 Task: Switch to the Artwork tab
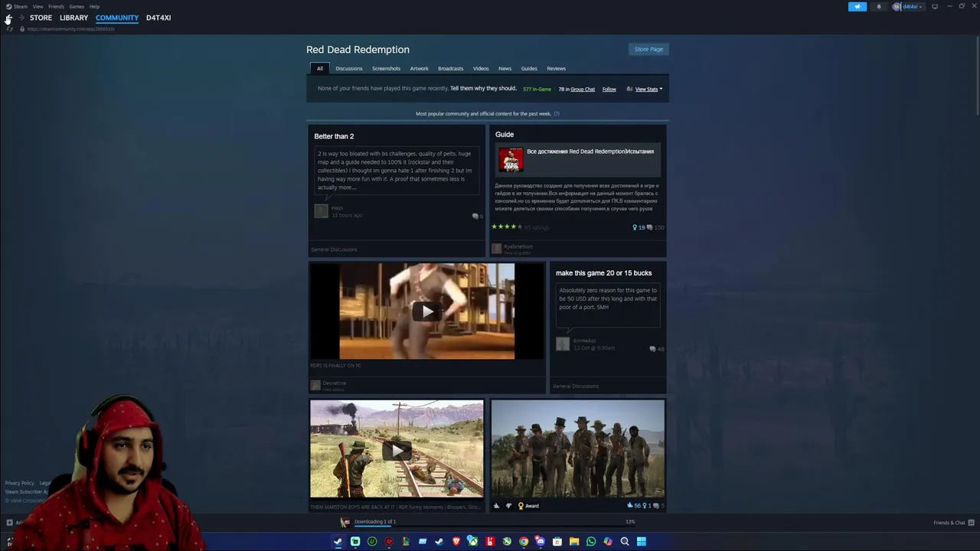(x=419, y=69)
